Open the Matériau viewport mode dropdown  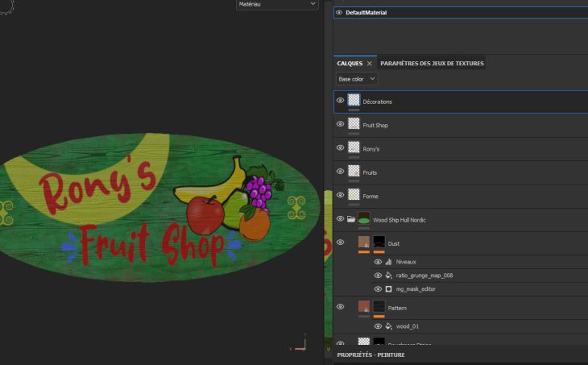[277, 5]
